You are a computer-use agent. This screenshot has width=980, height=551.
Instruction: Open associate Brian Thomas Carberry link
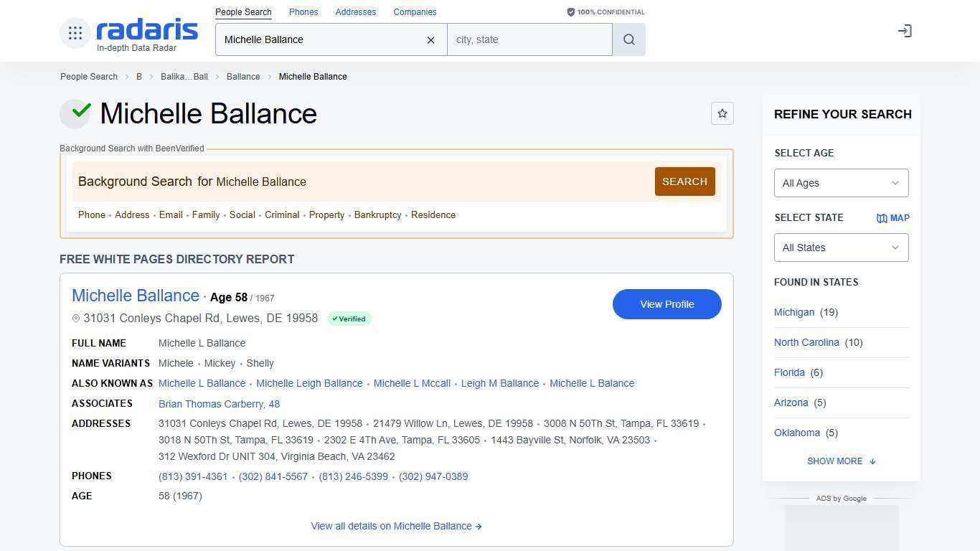(219, 404)
